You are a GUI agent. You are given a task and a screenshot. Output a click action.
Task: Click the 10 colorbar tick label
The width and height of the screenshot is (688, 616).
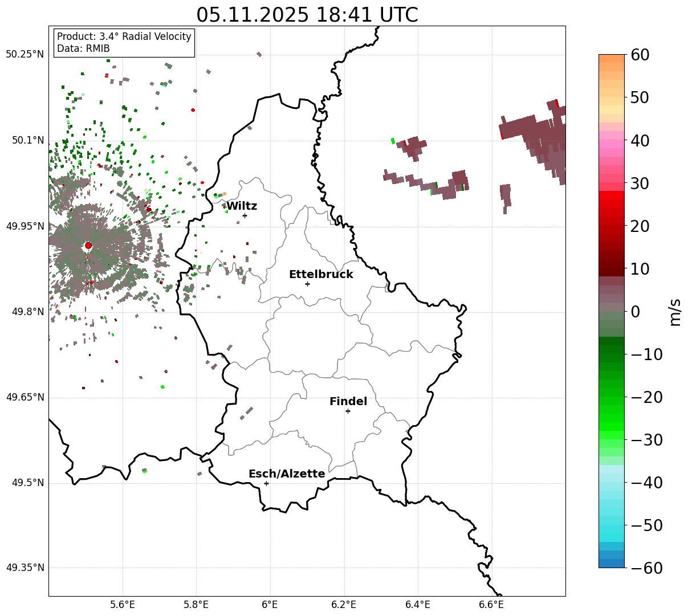click(x=641, y=269)
